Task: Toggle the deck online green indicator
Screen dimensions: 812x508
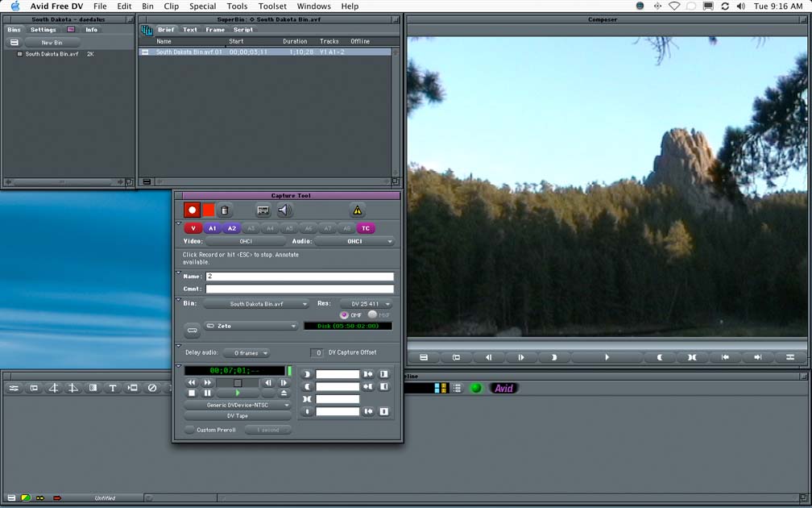Action: pyautogui.click(x=289, y=371)
